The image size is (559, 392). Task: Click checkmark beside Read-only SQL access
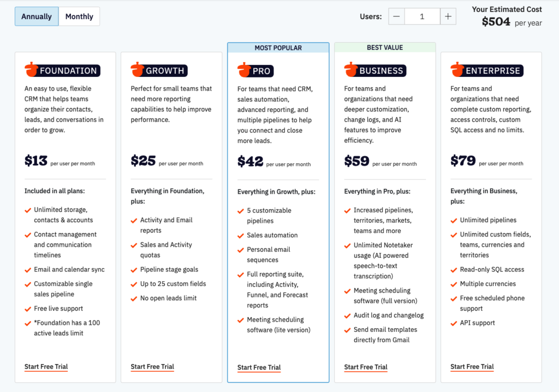coord(454,270)
